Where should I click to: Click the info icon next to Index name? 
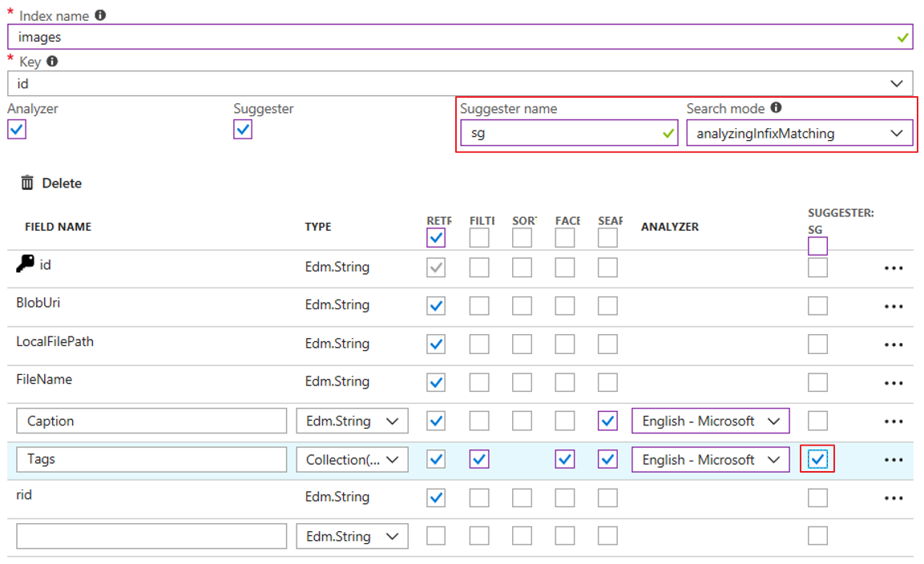click(x=99, y=15)
